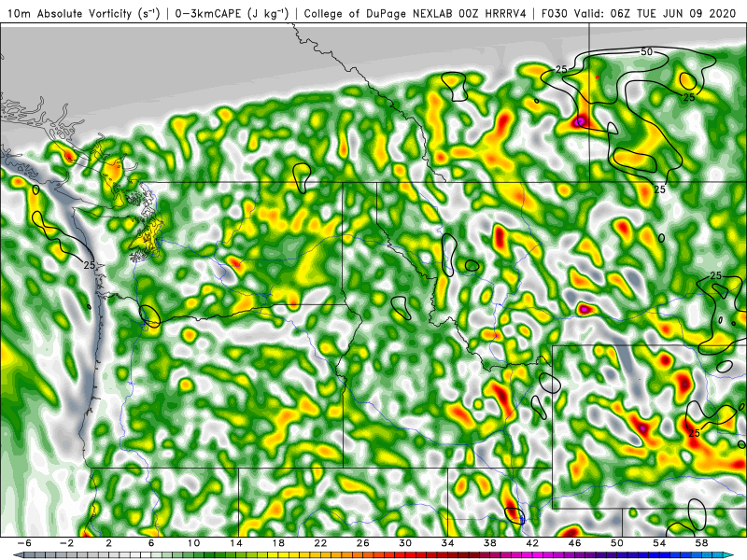Click the 'College of DuPage NEXLAB' text
This screenshot has width=747, height=560.
[379, 14]
